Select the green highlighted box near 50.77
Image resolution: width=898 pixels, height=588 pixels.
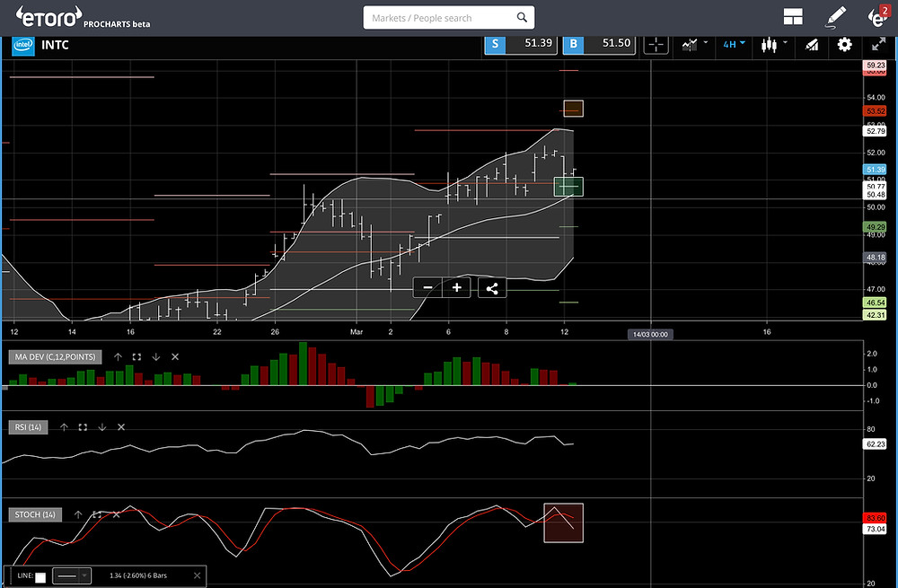(x=568, y=187)
